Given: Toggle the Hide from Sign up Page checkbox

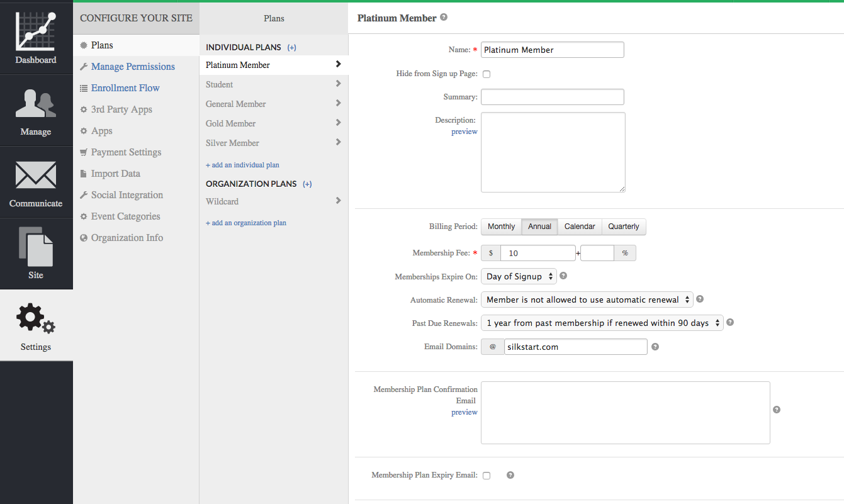Looking at the screenshot, I should pyautogui.click(x=487, y=74).
